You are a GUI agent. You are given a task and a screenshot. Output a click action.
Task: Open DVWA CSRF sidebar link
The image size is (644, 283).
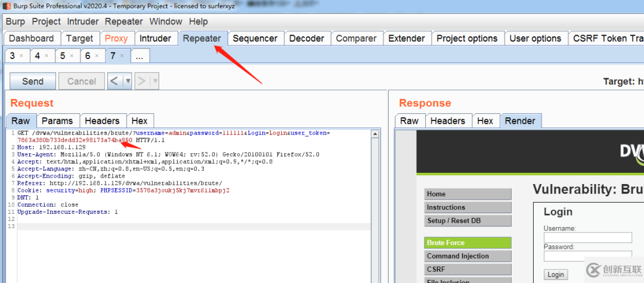[468, 269]
